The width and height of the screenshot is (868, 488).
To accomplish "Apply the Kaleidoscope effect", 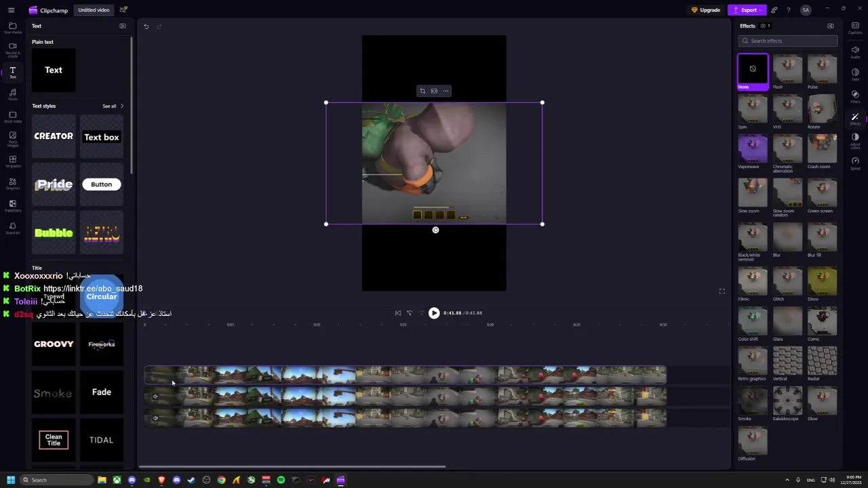I will [787, 403].
